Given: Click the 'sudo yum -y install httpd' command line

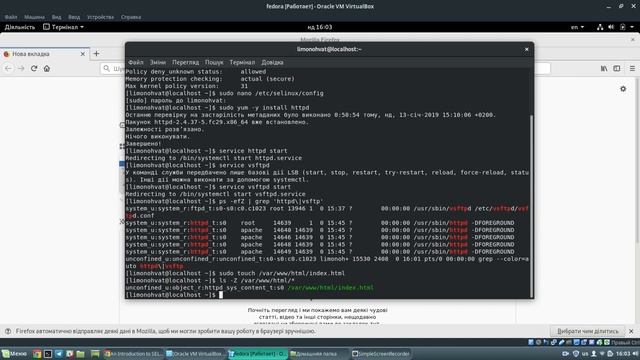Looking at the screenshot, I should pos(264,107).
